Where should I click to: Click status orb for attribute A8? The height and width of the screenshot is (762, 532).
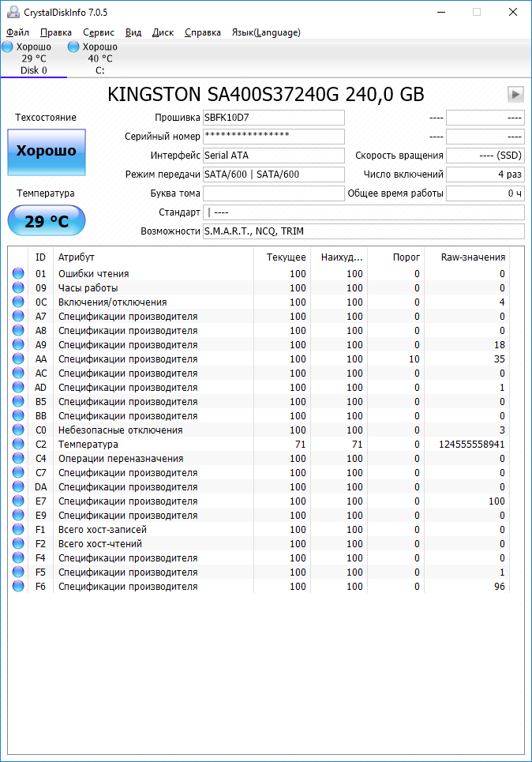[x=18, y=330]
